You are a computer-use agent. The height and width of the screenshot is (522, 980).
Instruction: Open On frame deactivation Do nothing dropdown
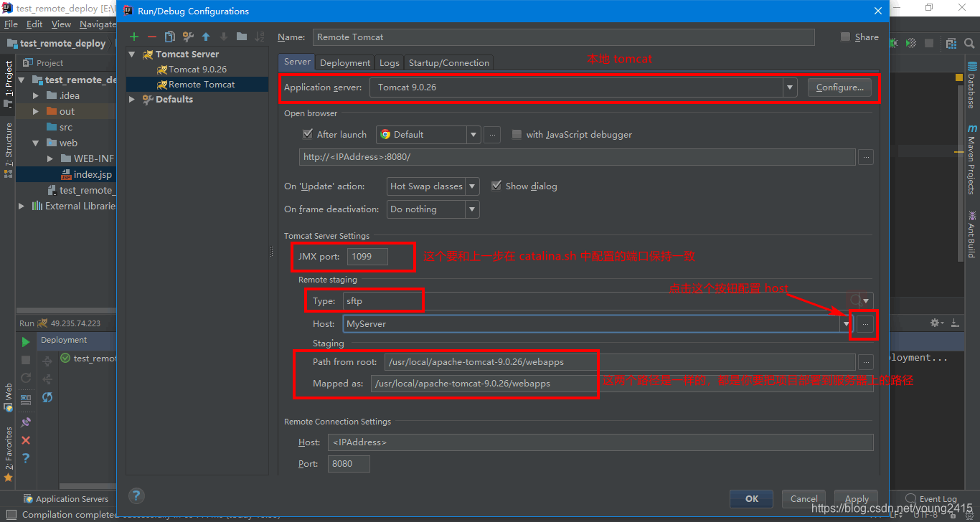[473, 209]
